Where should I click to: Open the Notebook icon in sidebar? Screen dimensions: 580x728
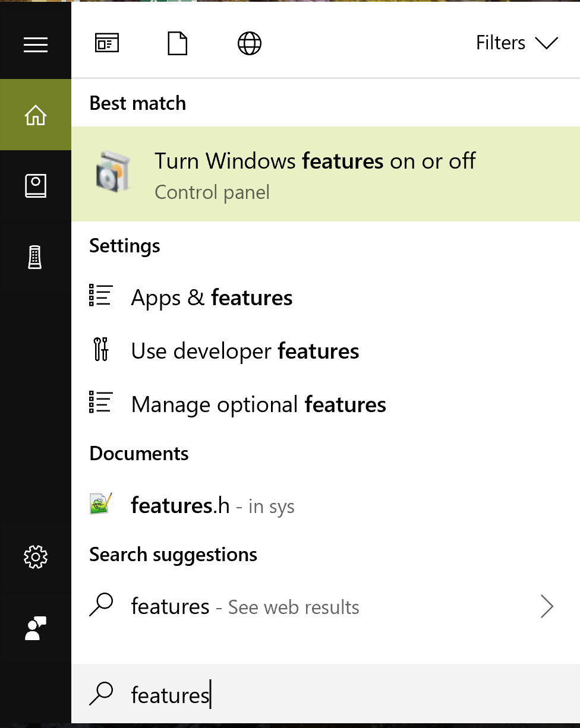click(36, 186)
